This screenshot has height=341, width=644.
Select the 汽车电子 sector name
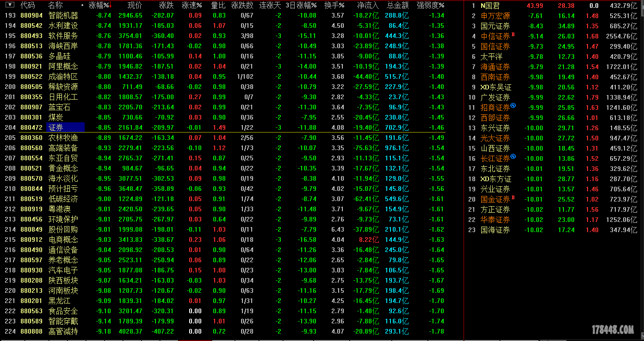63,270
